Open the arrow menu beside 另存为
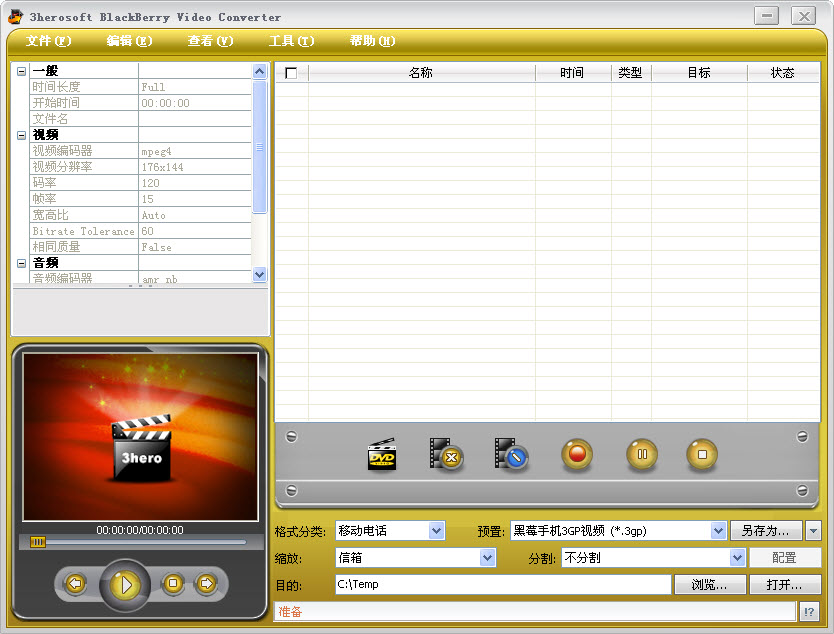The height and width of the screenshot is (634, 834). (813, 530)
